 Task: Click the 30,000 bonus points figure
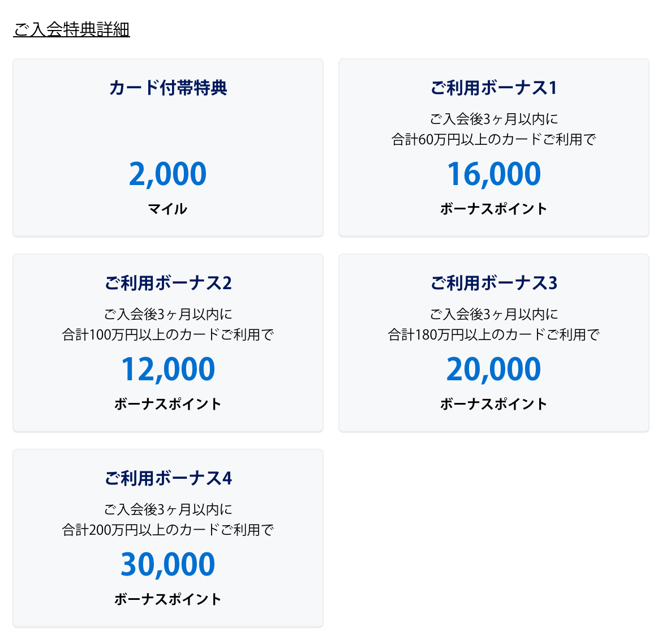tap(168, 564)
